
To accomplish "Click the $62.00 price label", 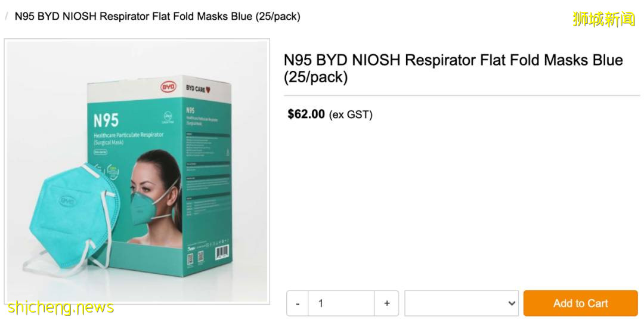I will (306, 114).
